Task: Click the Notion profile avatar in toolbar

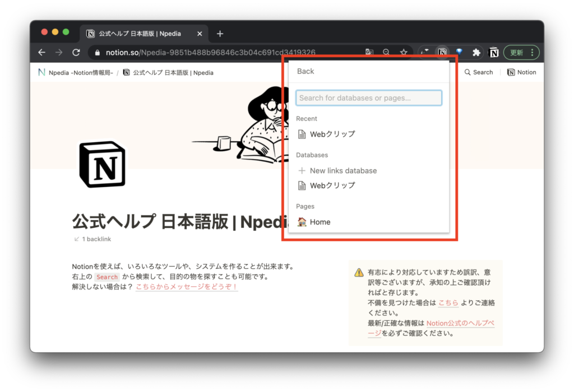Action: (493, 52)
